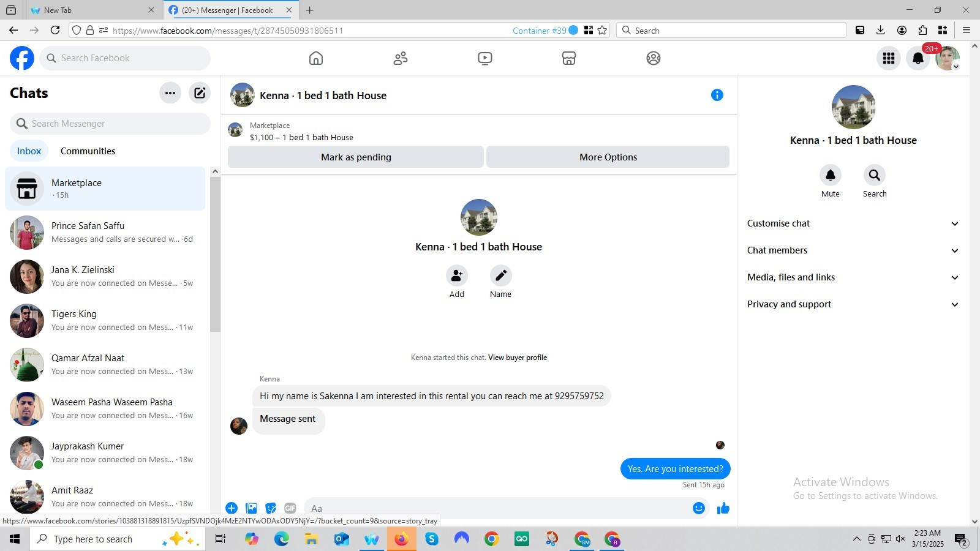
Task: Open Jana K. Zielinski conversation
Action: 105,277
